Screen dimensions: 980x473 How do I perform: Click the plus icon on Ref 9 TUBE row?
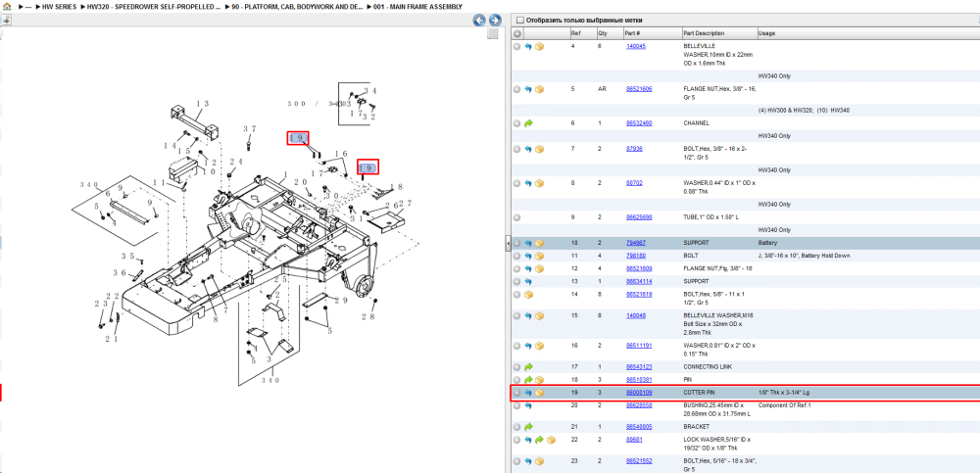(516, 217)
